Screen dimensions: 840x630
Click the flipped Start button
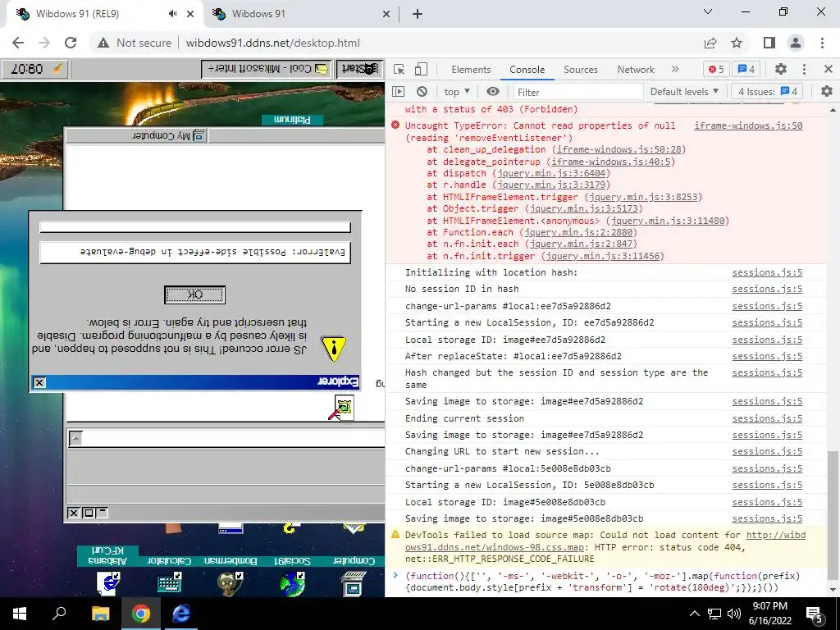pyautogui.click(x=359, y=69)
